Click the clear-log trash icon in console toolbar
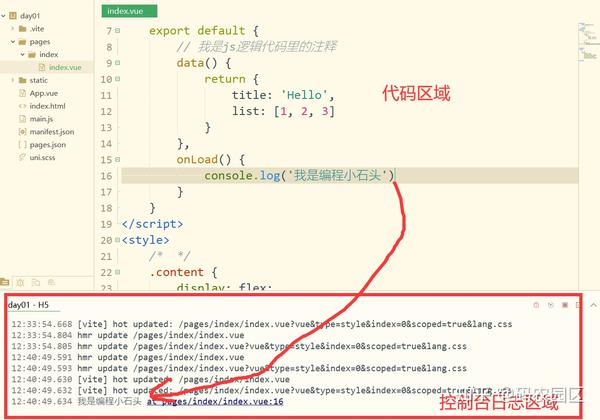The width and height of the screenshot is (600, 420). pyautogui.click(x=536, y=305)
